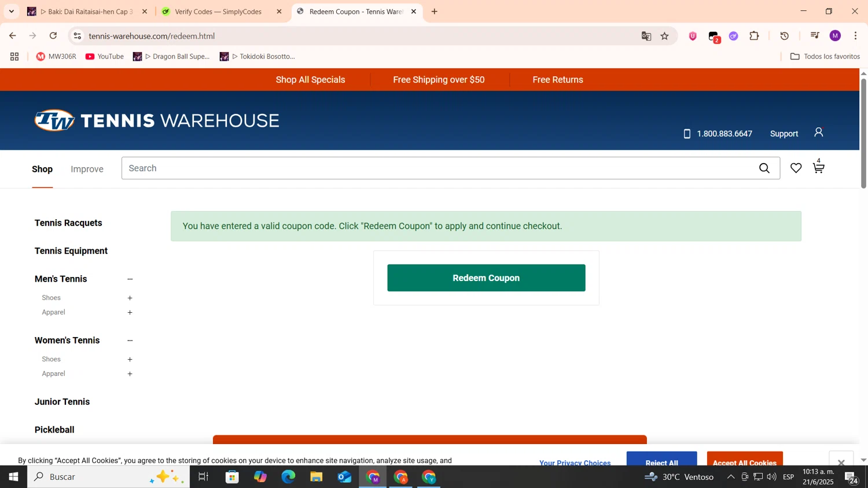Open the Chrome apps grid icon
The height and width of the screenshot is (488, 868).
point(14,57)
